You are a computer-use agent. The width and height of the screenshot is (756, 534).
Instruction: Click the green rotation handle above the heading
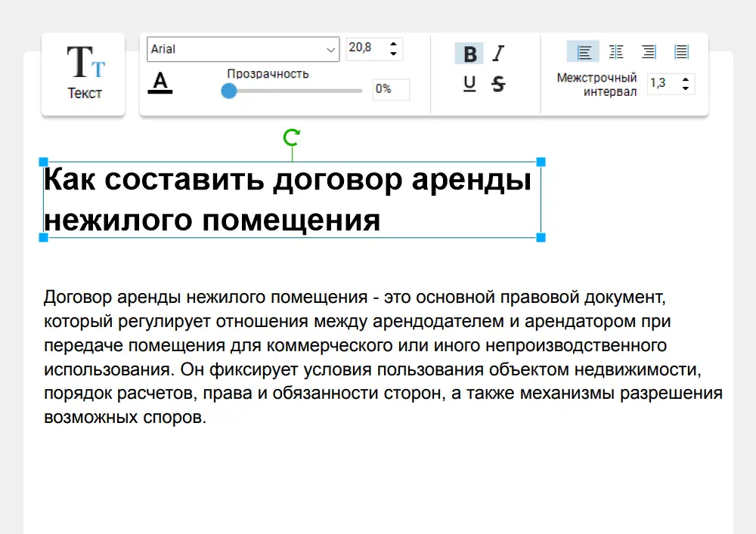[x=292, y=137]
